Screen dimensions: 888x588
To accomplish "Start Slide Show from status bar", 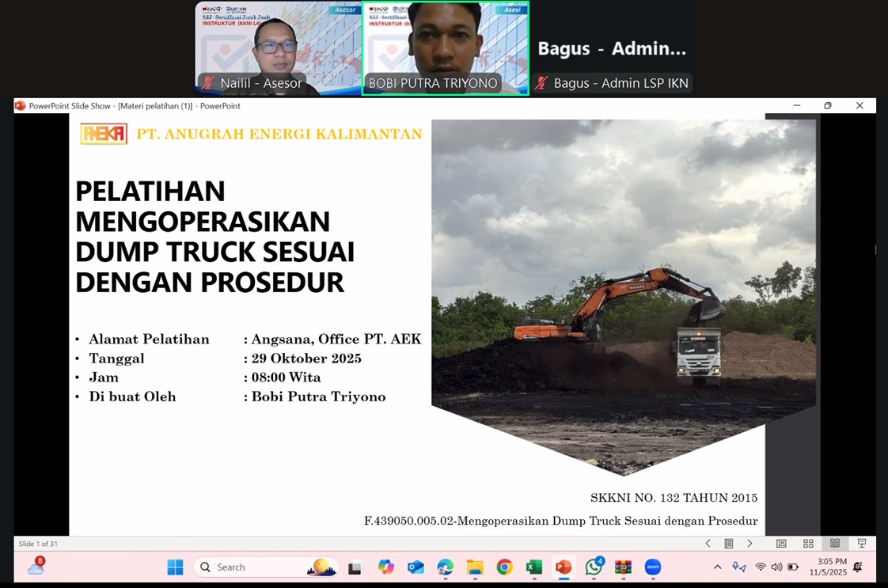I will coord(862,544).
